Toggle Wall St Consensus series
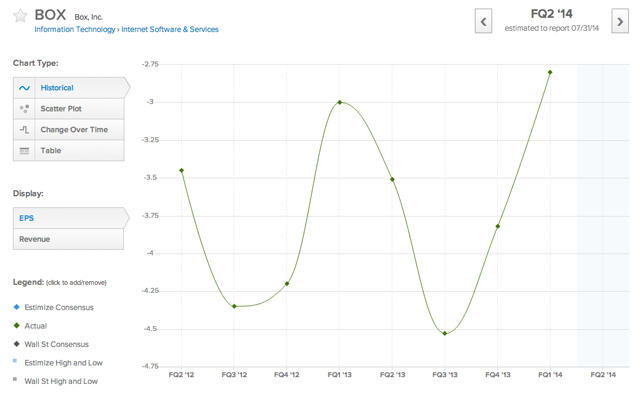640x395 pixels. pyautogui.click(x=51, y=344)
